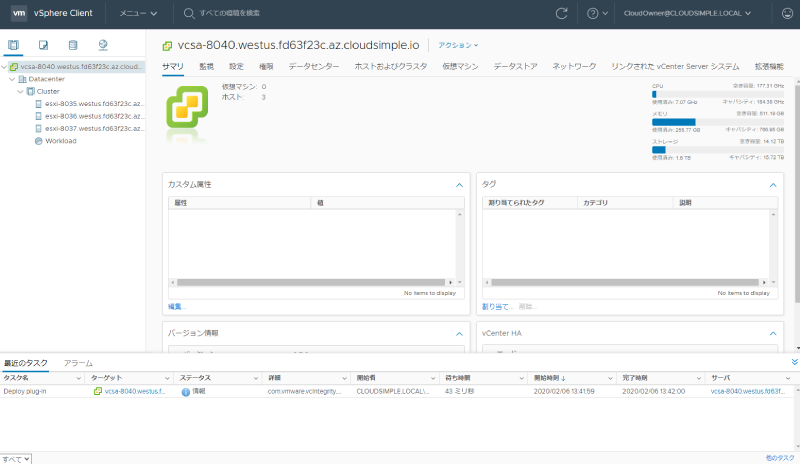Click the CPU usage bar
The width and height of the screenshot is (800, 464).
click(x=717, y=94)
